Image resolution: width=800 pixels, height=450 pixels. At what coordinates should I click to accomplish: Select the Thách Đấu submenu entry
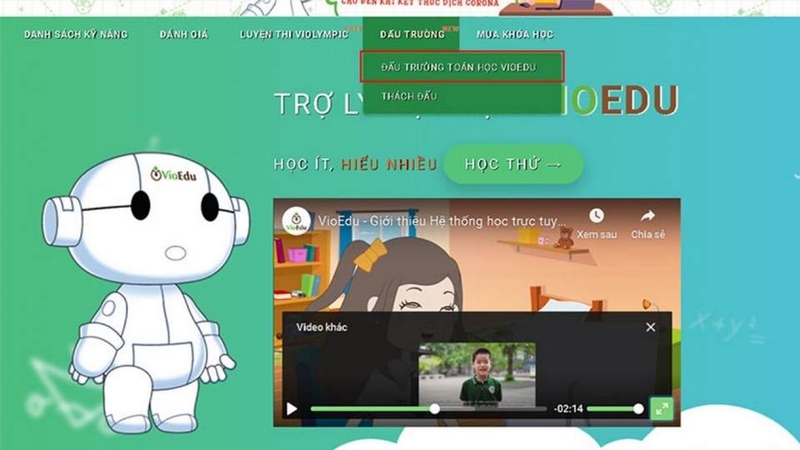pos(409,96)
